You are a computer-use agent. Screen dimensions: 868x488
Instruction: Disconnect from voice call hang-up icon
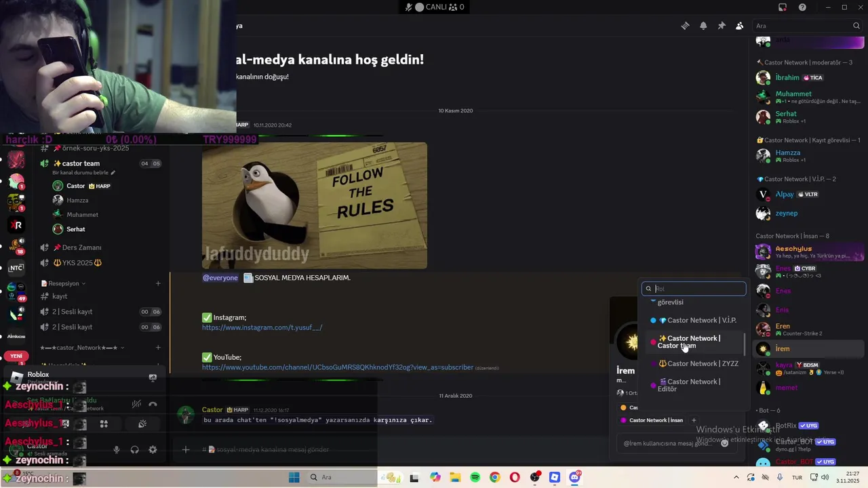pos(153,404)
